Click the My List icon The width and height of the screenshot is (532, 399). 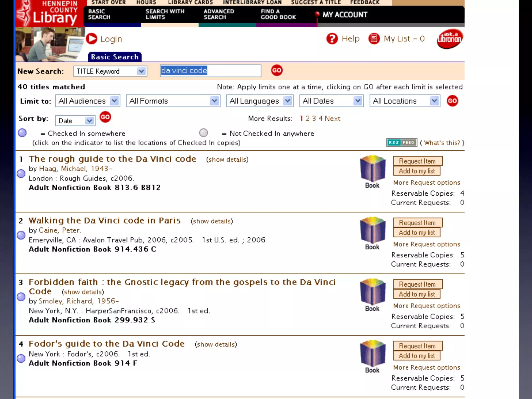click(374, 39)
